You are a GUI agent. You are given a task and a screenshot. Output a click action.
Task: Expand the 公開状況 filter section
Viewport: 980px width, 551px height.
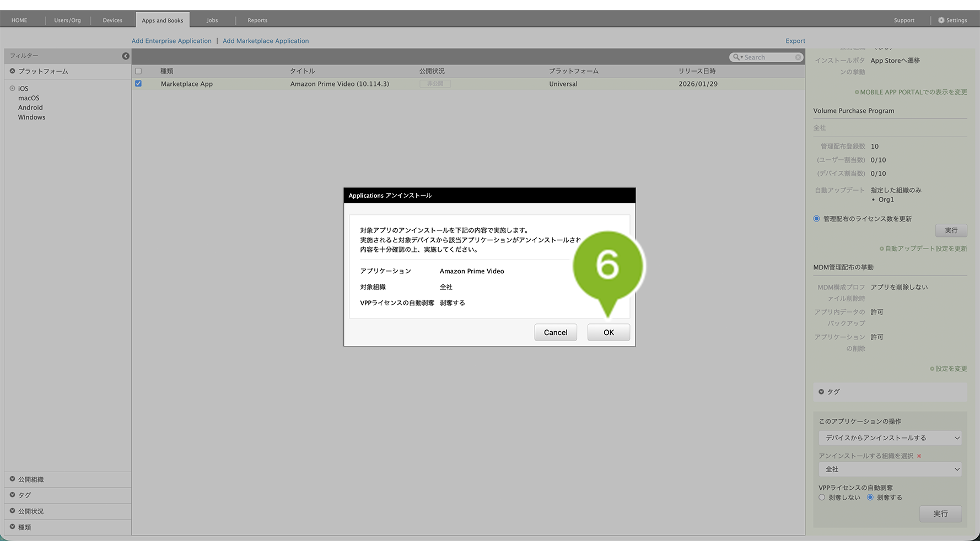(13, 511)
